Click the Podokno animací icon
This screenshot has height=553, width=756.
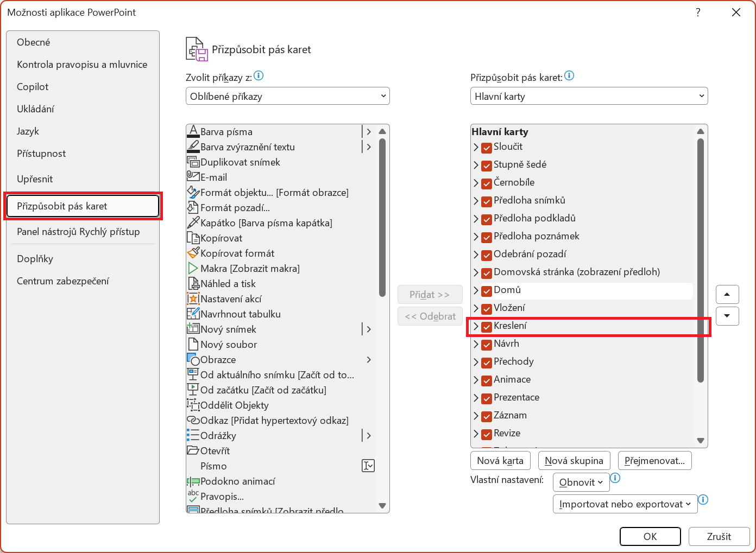[x=193, y=481]
